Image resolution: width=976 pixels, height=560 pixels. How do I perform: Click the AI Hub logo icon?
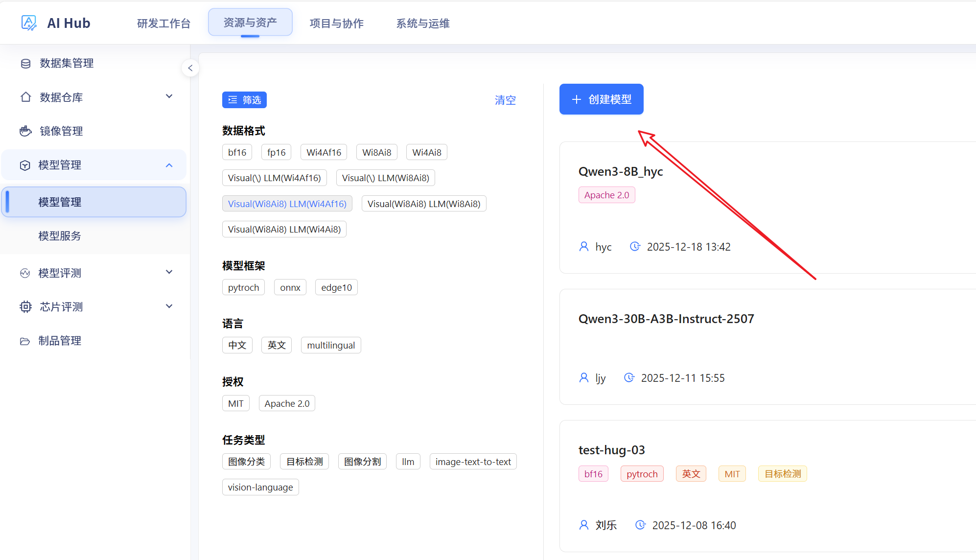(29, 23)
